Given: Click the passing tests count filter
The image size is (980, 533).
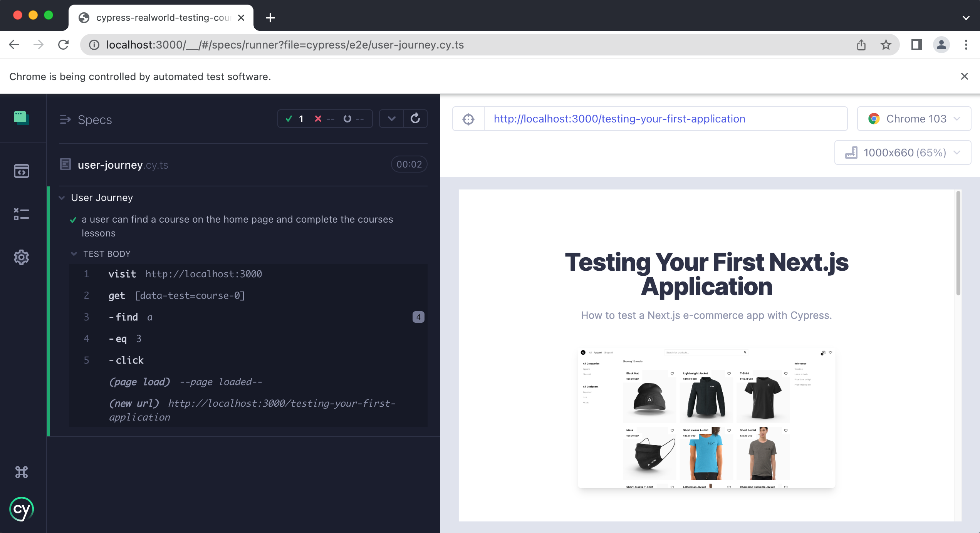Looking at the screenshot, I should [295, 119].
